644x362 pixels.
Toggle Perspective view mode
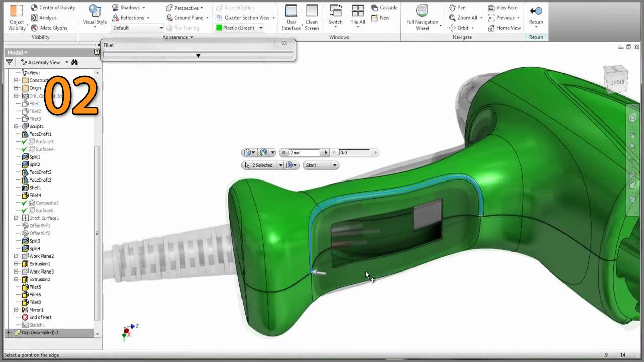(169, 8)
